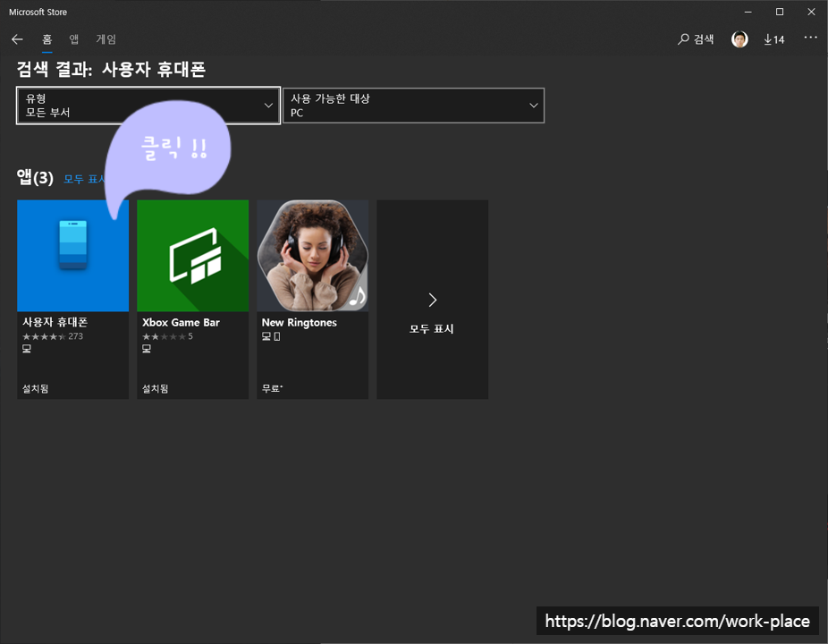The image size is (828, 644).
Task: Click the chevron arrow in 모두 표시 card
Action: [433, 300]
